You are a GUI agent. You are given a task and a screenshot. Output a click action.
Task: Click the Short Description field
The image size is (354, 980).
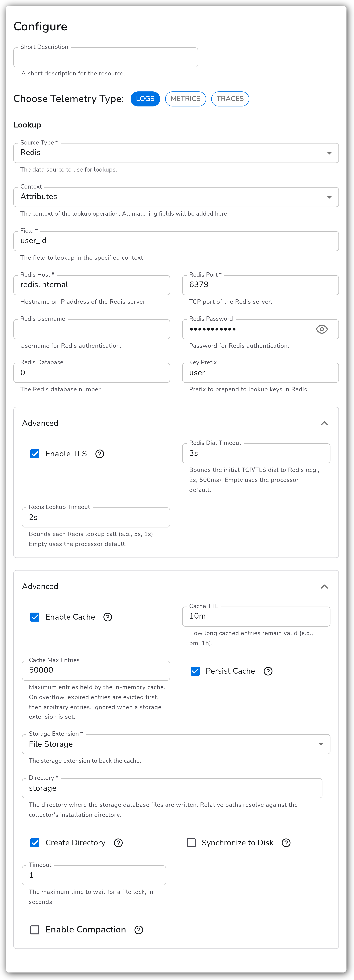106,57
